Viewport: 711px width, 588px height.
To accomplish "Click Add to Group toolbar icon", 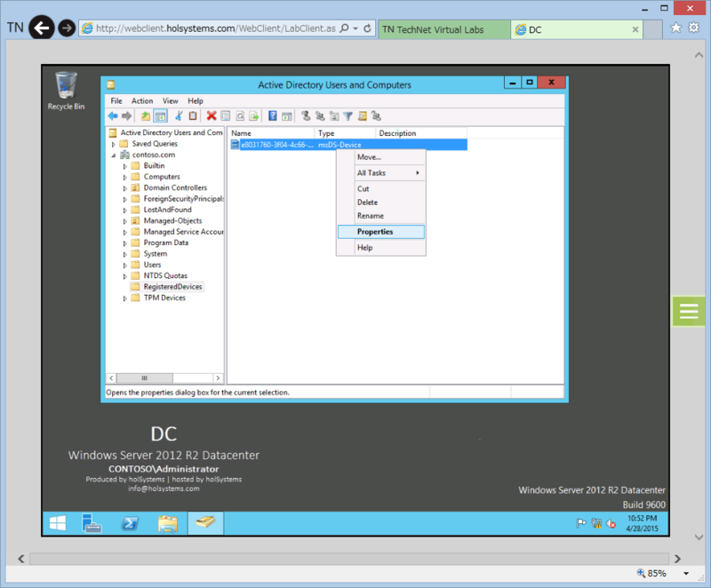I will pos(376,116).
